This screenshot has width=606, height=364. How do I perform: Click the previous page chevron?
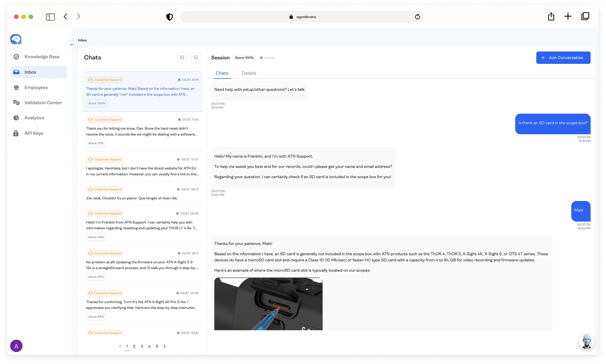coord(120,346)
